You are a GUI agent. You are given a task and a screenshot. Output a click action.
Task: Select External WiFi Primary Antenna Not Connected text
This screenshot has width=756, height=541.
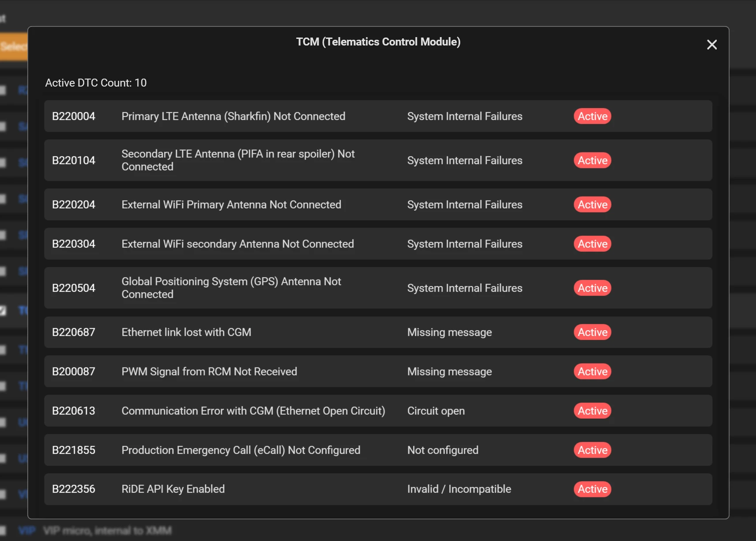[x=231, y=204]
